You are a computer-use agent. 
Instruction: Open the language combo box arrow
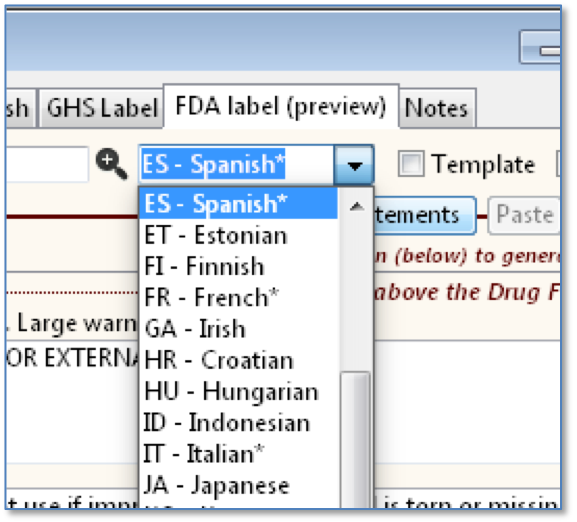coord(354,165)
